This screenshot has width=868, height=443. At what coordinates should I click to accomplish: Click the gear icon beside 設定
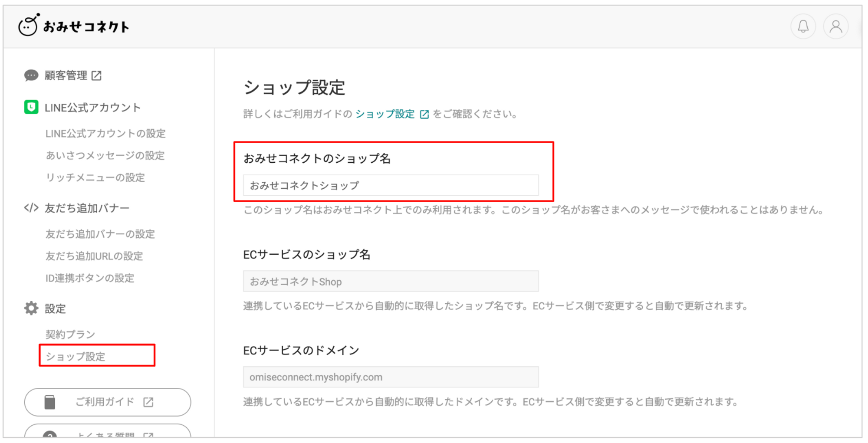pyautogui.click(x=31, y=308)
